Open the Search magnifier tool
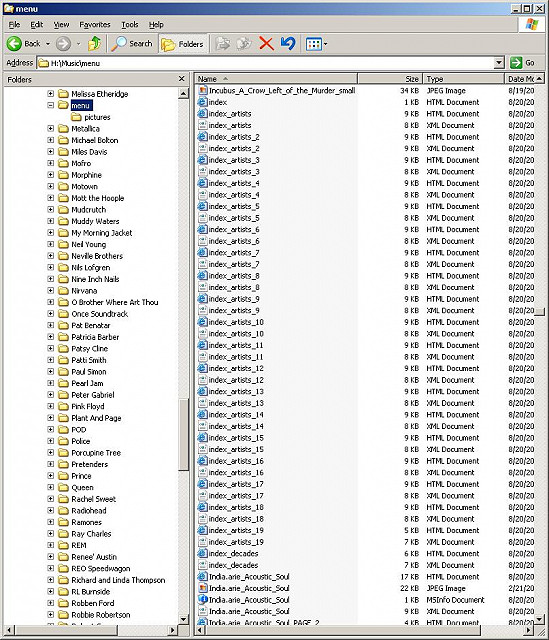The width and height of the screenshot is (549, 640). point(132,44)
